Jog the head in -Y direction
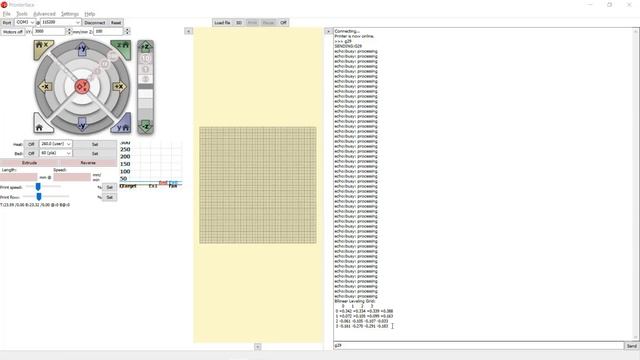The image size is (640, 360). (82, 124)
